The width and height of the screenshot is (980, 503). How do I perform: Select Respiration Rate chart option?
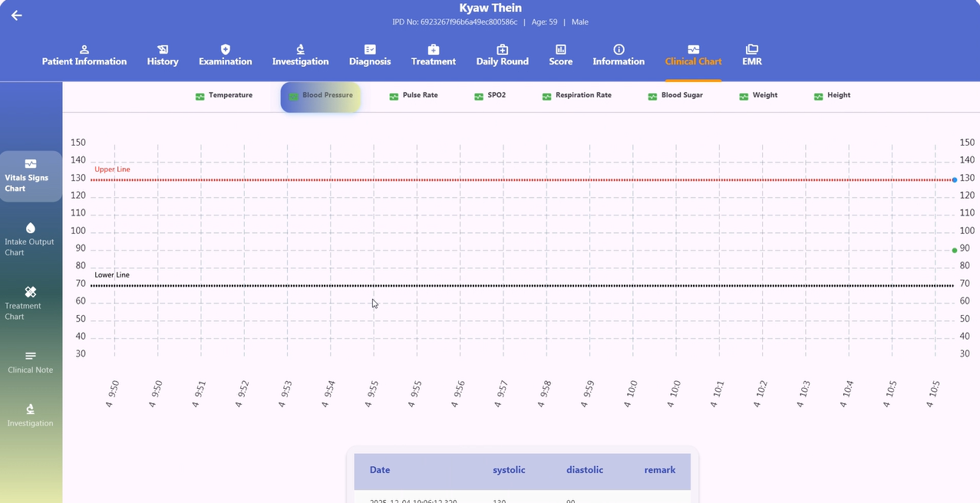pyautogui.click(x=576, y=96)
